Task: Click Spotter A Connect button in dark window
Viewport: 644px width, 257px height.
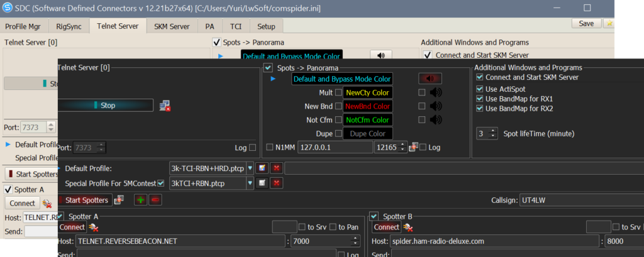Action: tap(73, 227)
